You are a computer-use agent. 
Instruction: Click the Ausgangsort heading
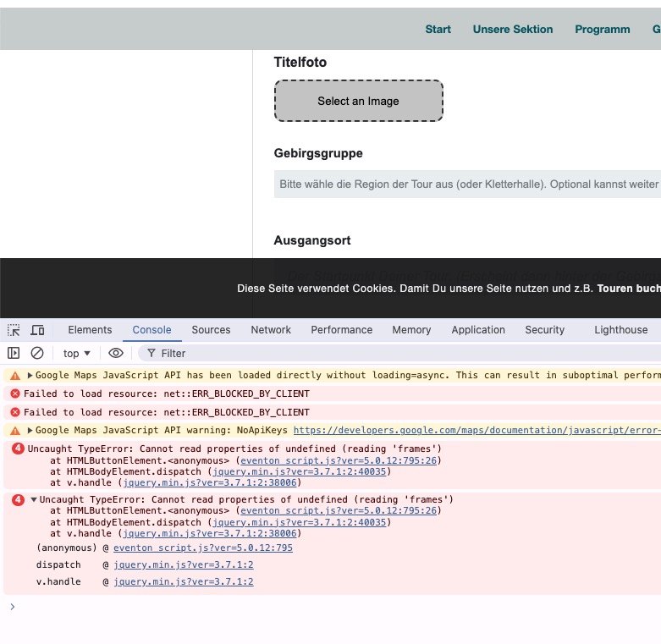(312, 240)
